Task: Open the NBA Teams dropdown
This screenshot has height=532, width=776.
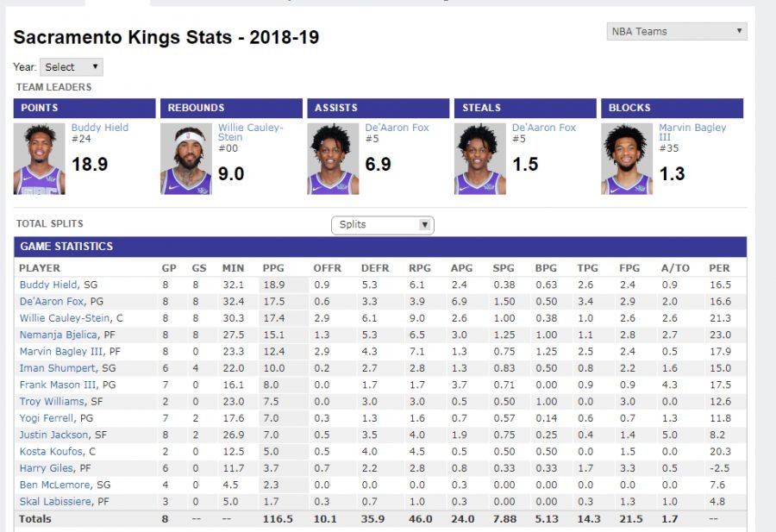Action: tap(677, 32)
